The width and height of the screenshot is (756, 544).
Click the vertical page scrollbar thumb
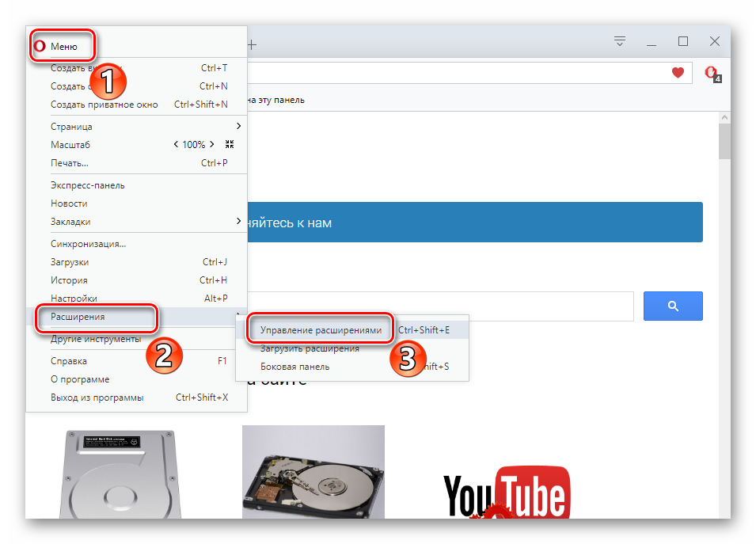tap(724, 143)
